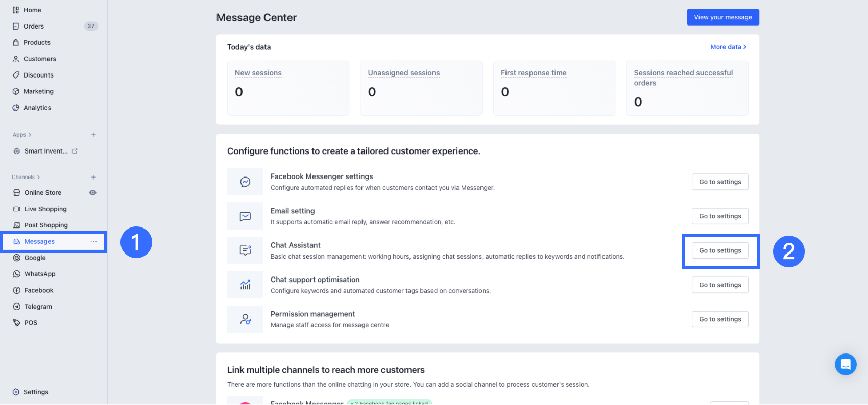868x405 pixels.
Task: Click the Permission management person icon
Action: [x=245, y=319]
